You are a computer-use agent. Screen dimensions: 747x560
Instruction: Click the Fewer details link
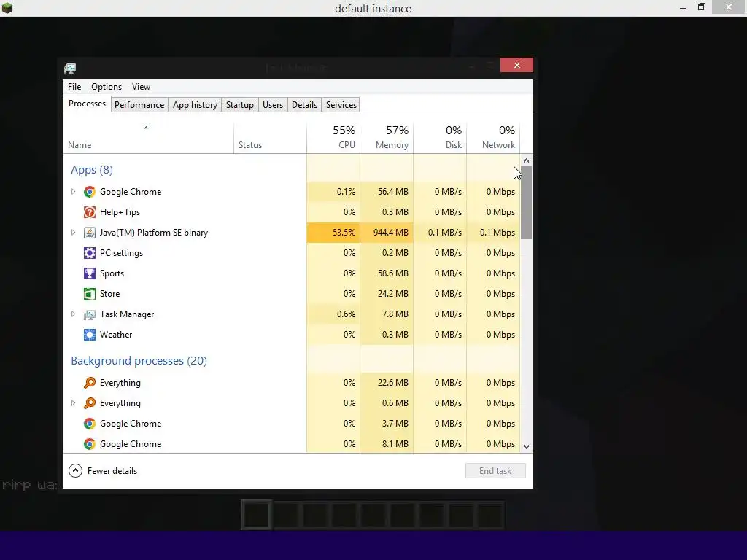(112, 471)
